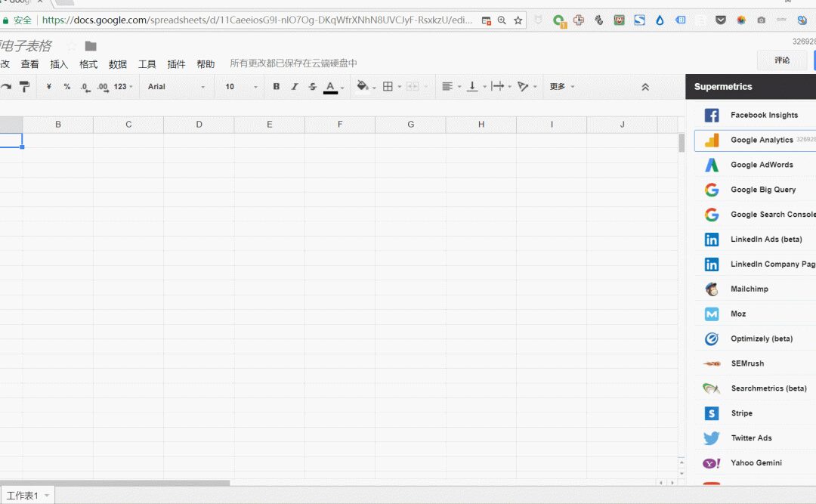Open the Arial font family dropdown
Screen dimensions: 816x504
point(176,86)
